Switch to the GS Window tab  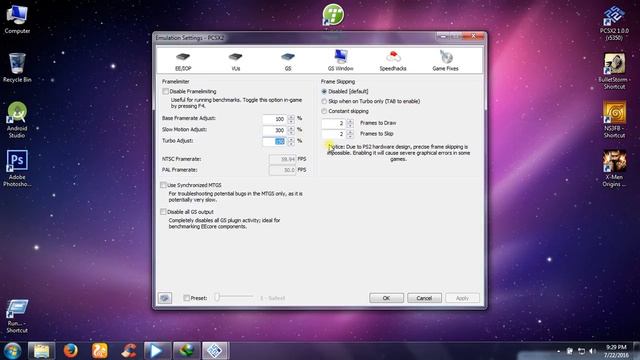(x=340, y=60)
